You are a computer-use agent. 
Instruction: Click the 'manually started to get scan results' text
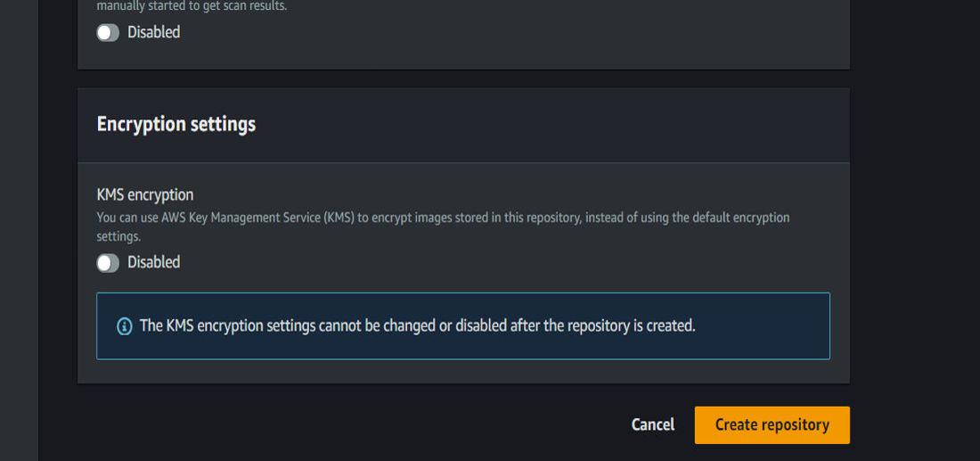tap(192, 7)
